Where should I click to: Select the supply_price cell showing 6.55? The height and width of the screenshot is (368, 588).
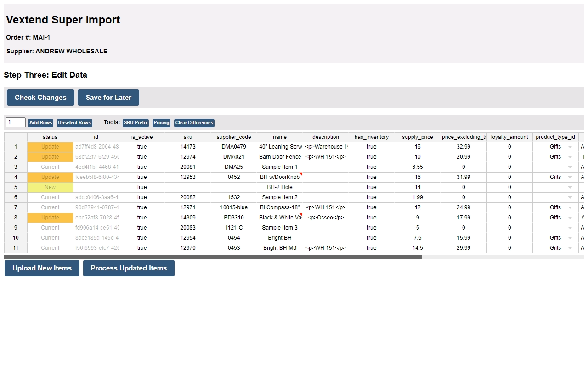(x=417, y=167)
